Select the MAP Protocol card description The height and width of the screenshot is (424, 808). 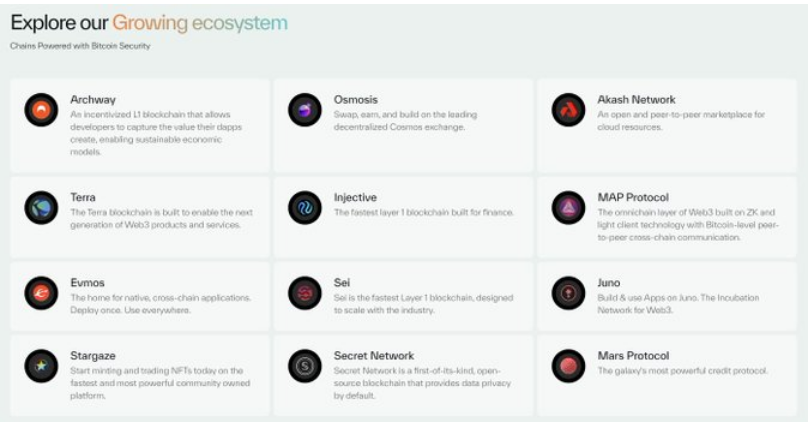688,225
